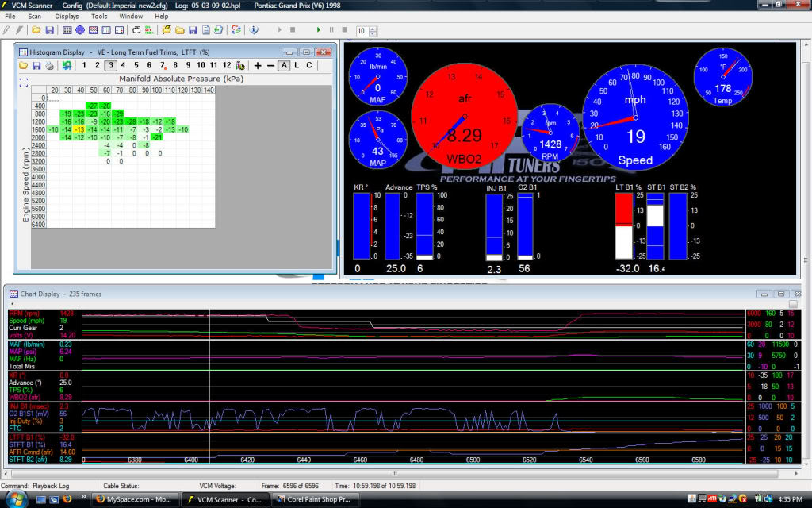Pause the log playback
Viewport: 812px width, 508px height.
click(x=331, y=30)
